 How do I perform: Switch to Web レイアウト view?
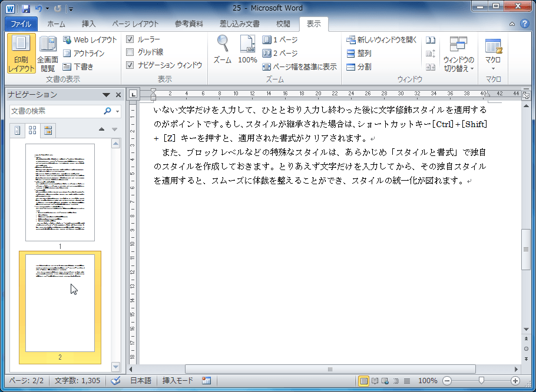(x=90, y=39)
